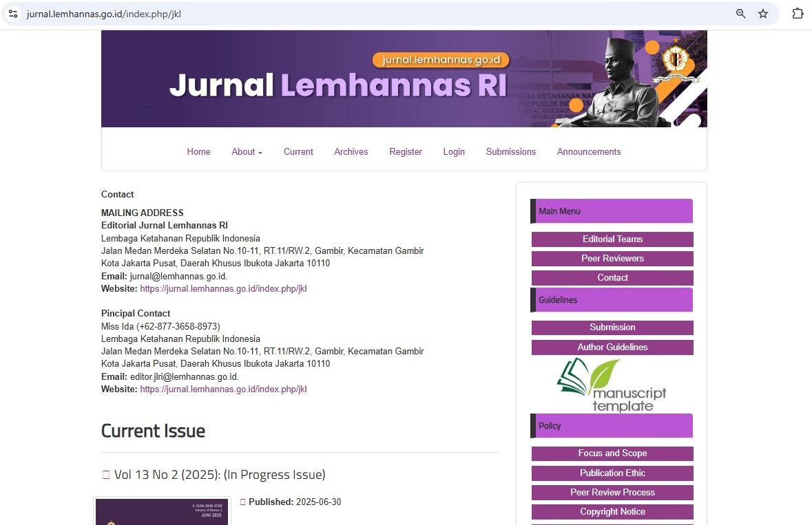The image size is (812, 525).
Task: Expand the About dropdown menu
Action: [247, 151]
